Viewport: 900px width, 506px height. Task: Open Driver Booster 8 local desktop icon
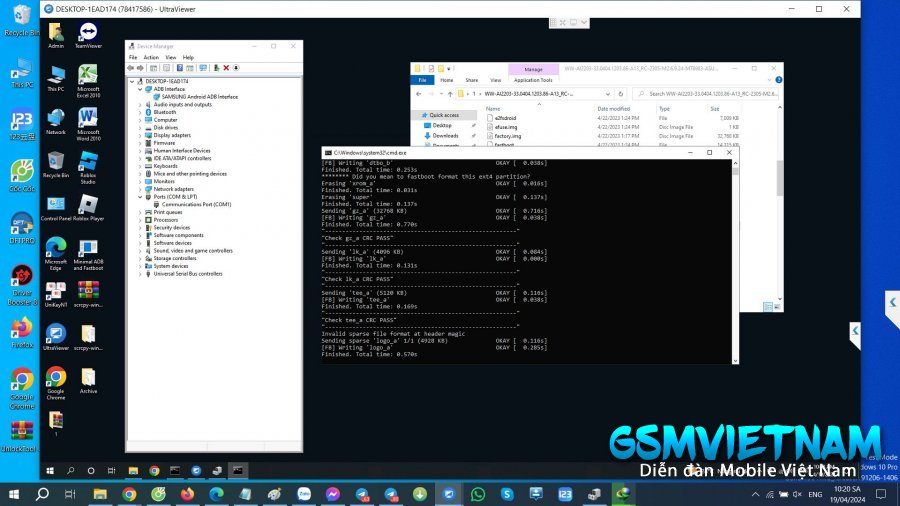coord(21,286)
